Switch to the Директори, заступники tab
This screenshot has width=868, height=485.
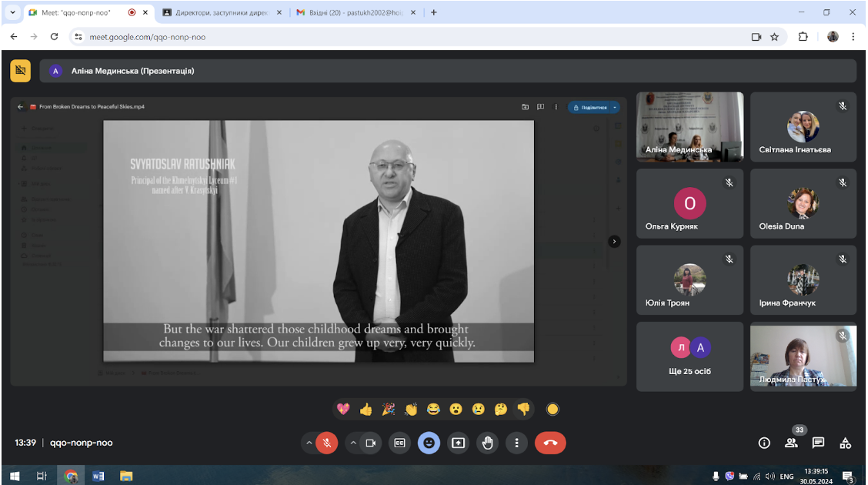[222, 12]
